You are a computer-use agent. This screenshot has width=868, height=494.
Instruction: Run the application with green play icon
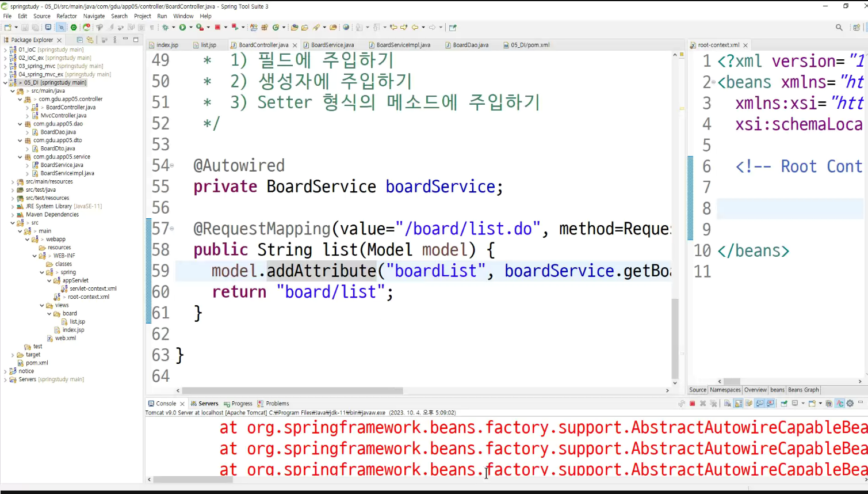(182, 27)
